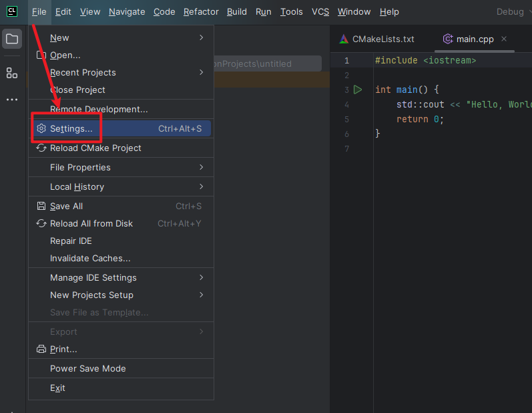Screen dimensions: 532x413
Task: Click Exit in the File menu
Action: coord(57,388)
